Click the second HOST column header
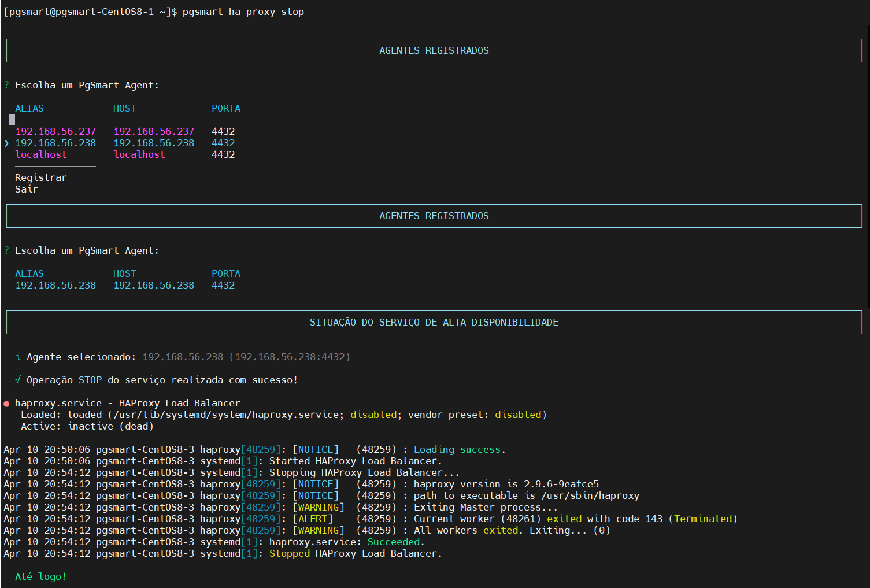This screenshot has width=870, height=588. point(125,273)
